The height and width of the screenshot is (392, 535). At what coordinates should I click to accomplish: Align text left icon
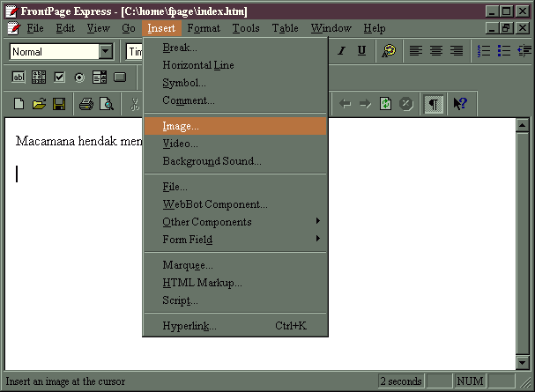(416, 51)
